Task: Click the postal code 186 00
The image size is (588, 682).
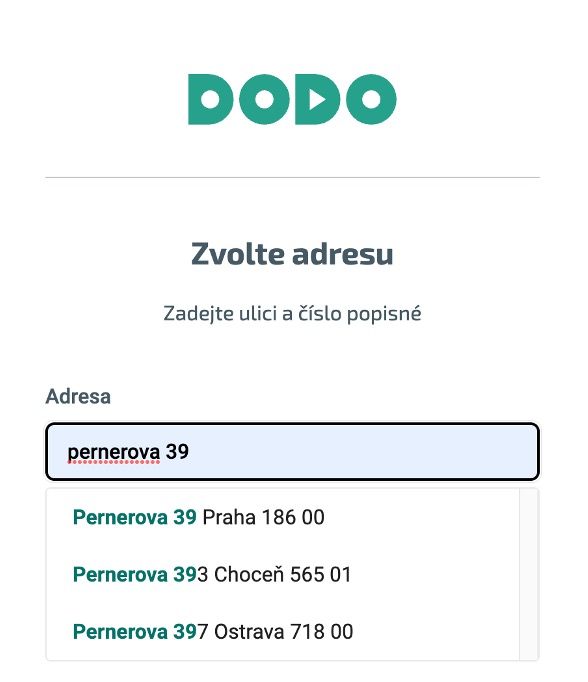Action: (x=293, y=518)
